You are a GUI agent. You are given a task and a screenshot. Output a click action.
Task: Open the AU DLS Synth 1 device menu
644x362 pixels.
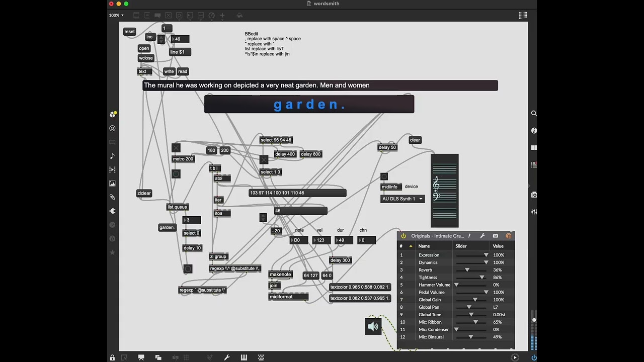point(403,199)
